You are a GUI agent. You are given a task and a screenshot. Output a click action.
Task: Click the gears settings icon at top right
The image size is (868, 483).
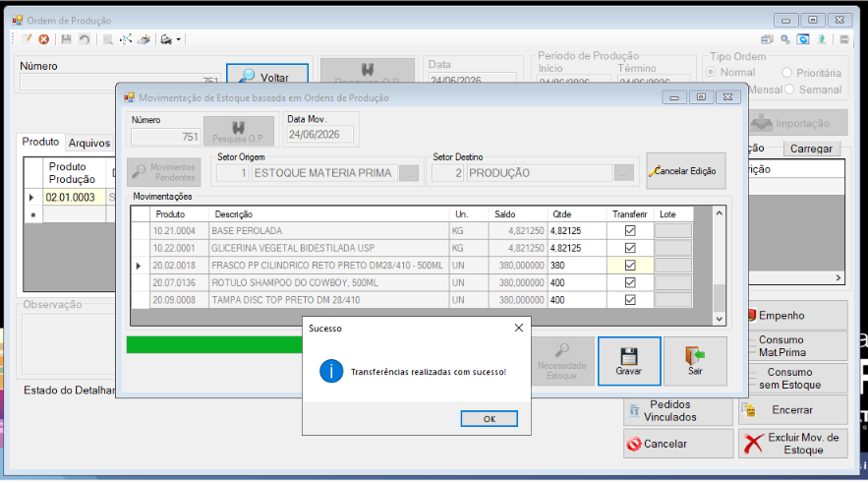point(785,39)
